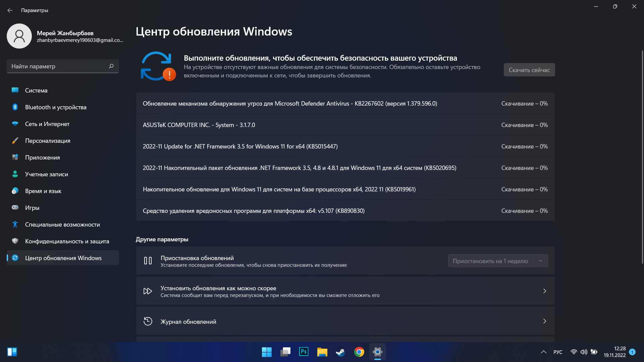Go to 'Bluetooth и устройства' section
644x362 pixels.
pyautogui.click(x=56, y=107)
